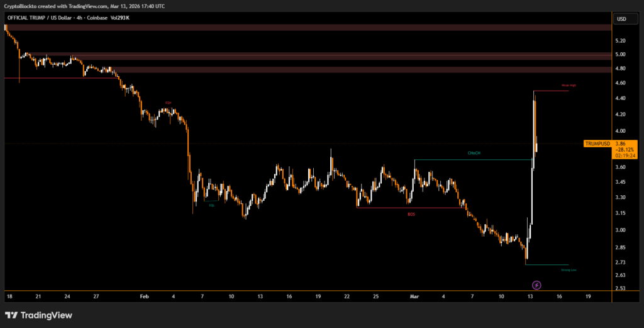Click the TRUMPUSD price label
Viewport: 644px width, 328px height.
click(x=597, y=144)
